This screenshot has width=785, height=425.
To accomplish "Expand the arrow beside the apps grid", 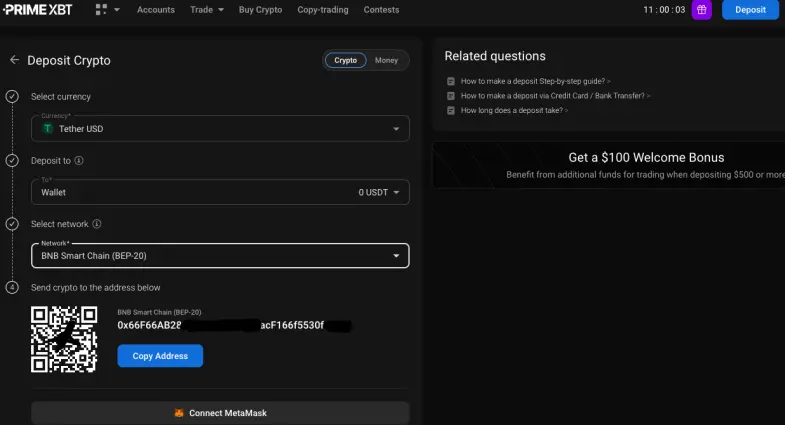I will coord(117,10).
